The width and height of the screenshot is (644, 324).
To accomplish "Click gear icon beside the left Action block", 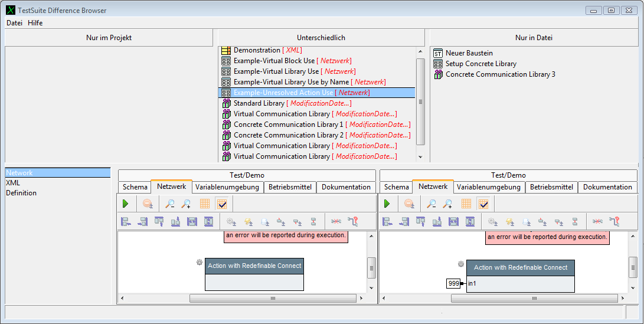I will (200, 263).
